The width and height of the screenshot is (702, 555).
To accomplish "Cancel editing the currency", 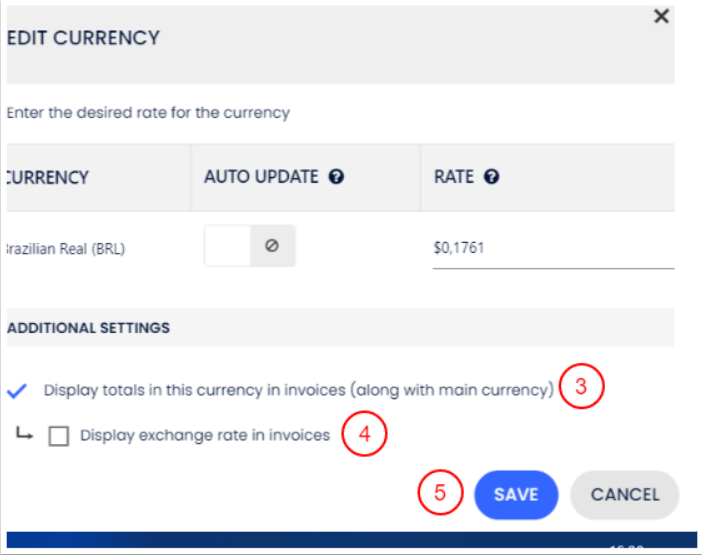I will point(624,494).
